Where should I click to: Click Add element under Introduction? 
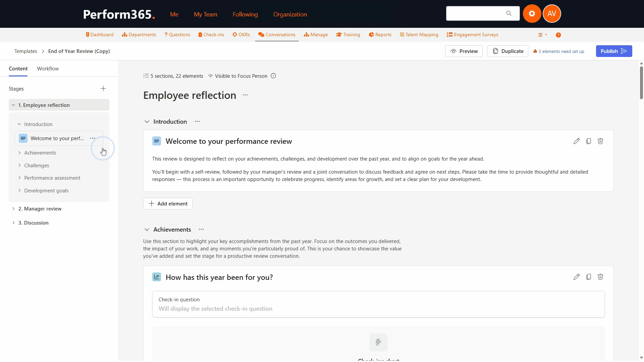(168, 203)
